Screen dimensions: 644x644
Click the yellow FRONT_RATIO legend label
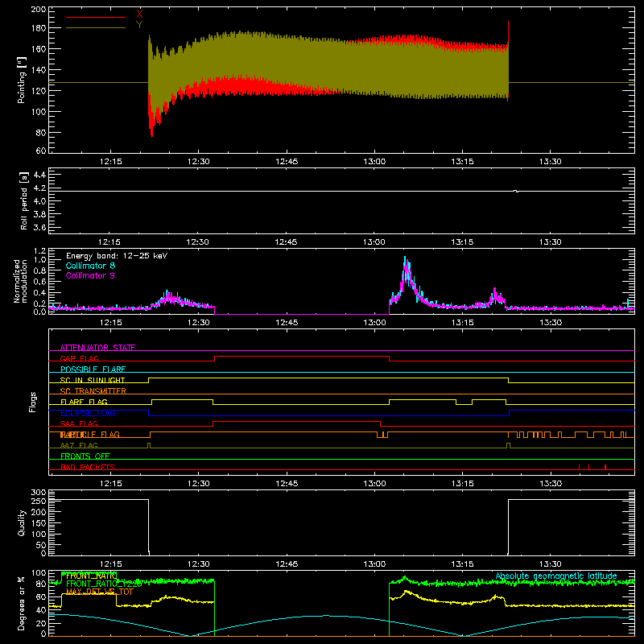pos(89,576)
